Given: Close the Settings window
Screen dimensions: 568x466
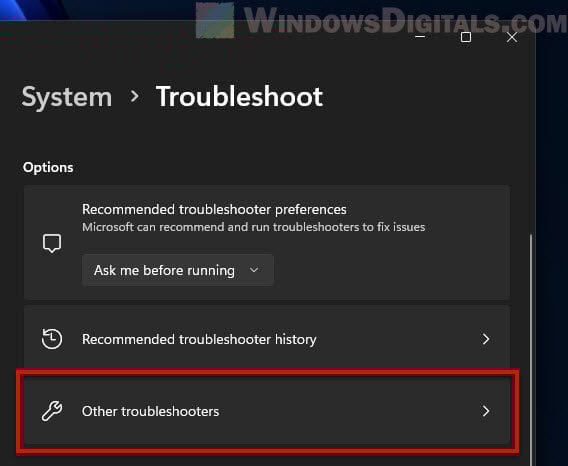Looking at the screenshot, I should point(512,37).
